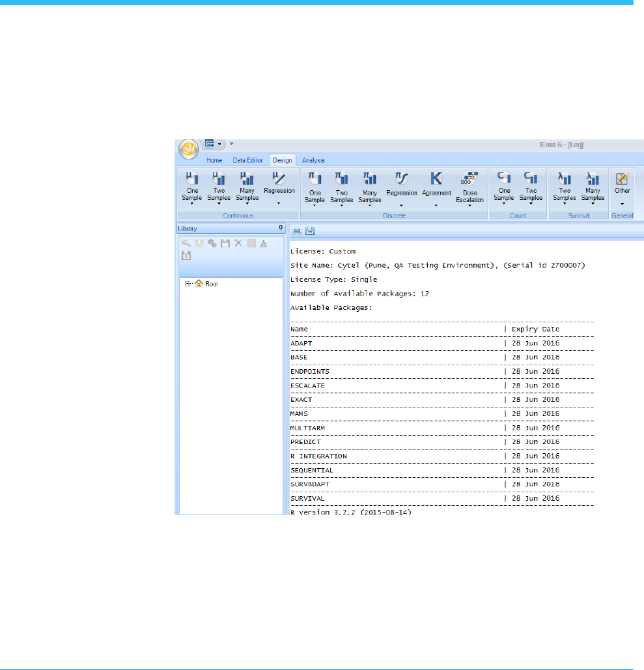Open the Survival Many Samples dropdown arrow
Screen dimensions: 644x670
coord(593,204)
